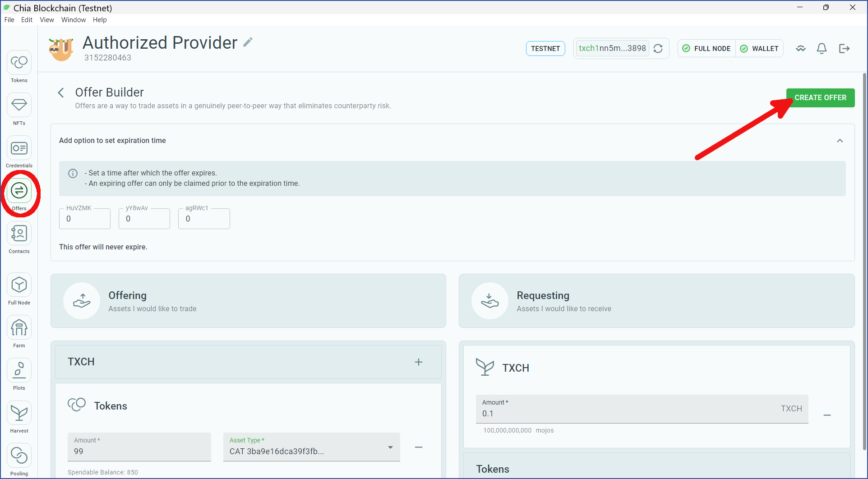Open the Asset Type dropdown
This screenshot has height=479, width=868.
point(312,447)
